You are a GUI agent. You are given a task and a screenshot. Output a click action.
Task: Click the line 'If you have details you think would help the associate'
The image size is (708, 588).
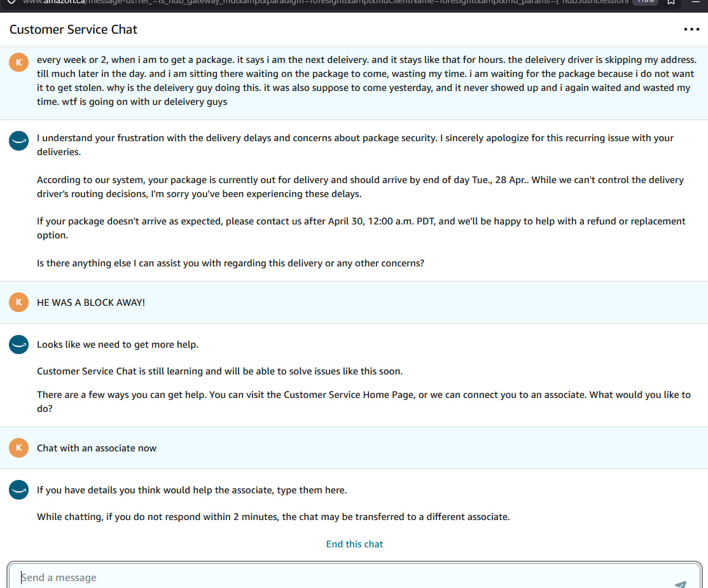pyautogui.click(x=192, y=491)
